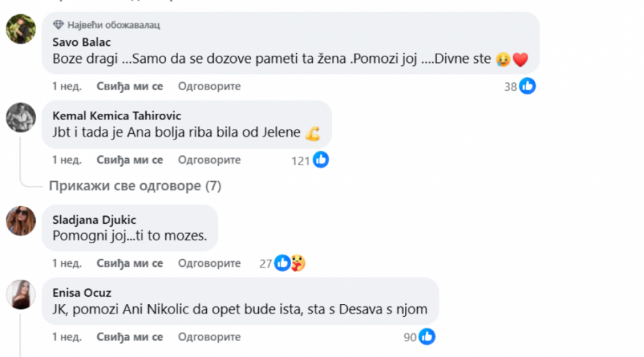Viewport: 644px width, 357px height.
Task: Reply to Enisa Ocuz's comment
Action: tap(209, 337)
